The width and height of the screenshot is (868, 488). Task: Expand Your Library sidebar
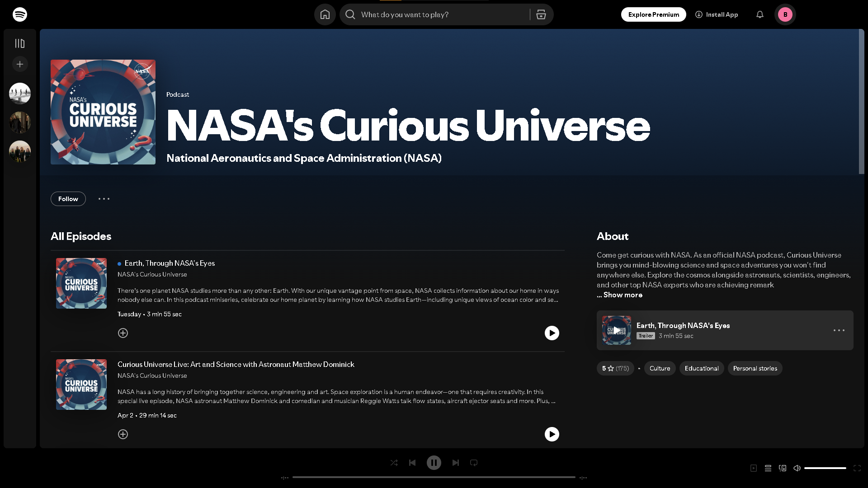tap(20, 43)
